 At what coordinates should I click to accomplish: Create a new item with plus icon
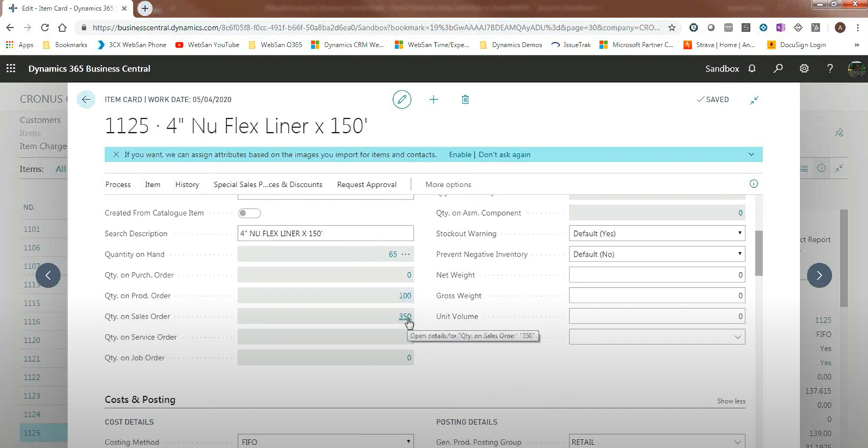pos(433,99)
